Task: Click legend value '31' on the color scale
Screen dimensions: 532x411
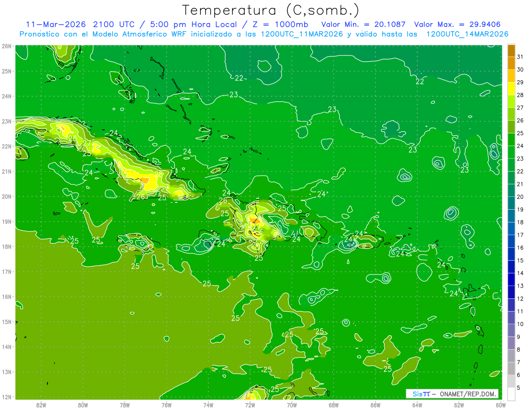Action: click(520, 57)
